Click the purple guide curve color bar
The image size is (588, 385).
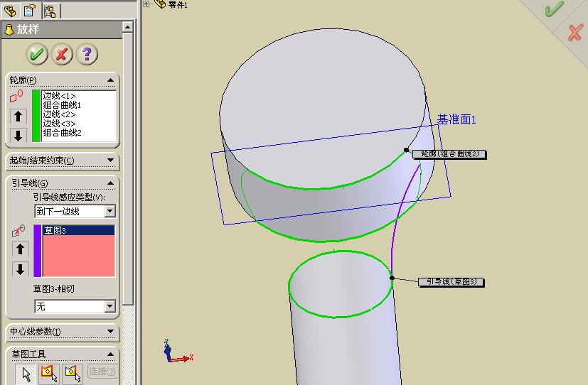38,251
